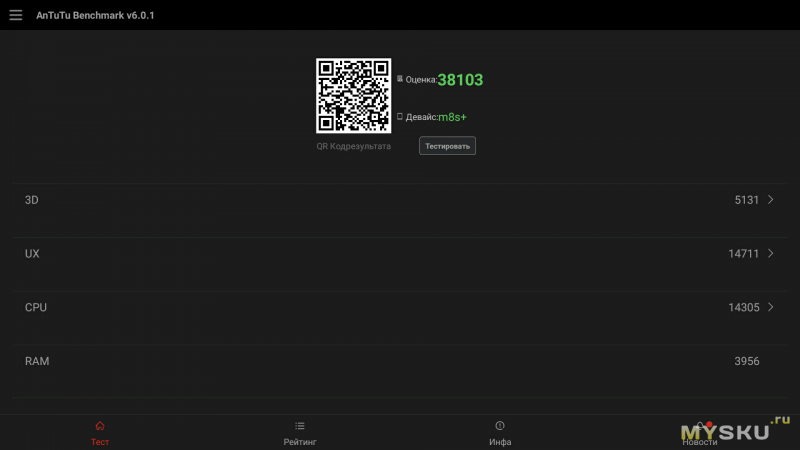The width and height of the screenshot is (800, 450).
Task: Click the CPU row label
Action: click(x=36, y=308)
